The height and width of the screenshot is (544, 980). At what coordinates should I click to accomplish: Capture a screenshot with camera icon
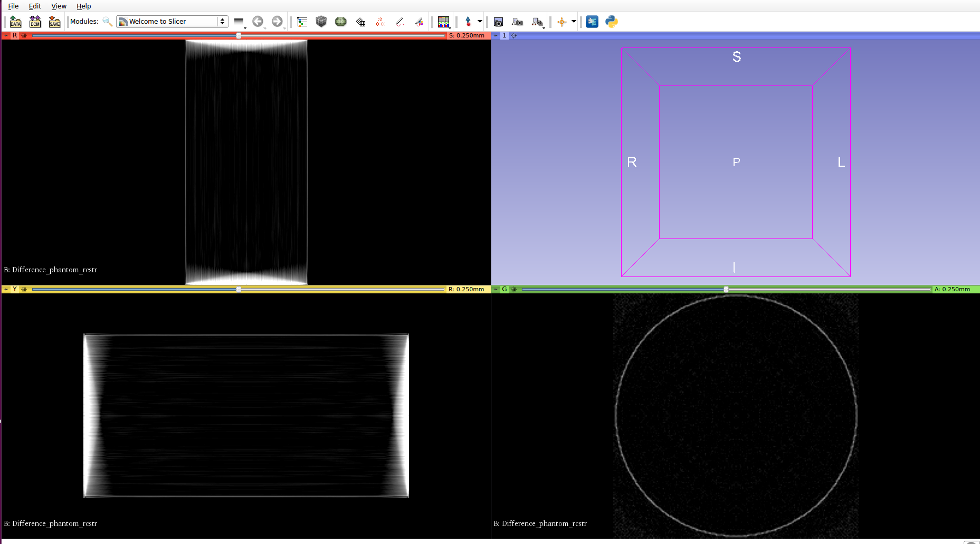pyautogui.click(x=498, y=22)
